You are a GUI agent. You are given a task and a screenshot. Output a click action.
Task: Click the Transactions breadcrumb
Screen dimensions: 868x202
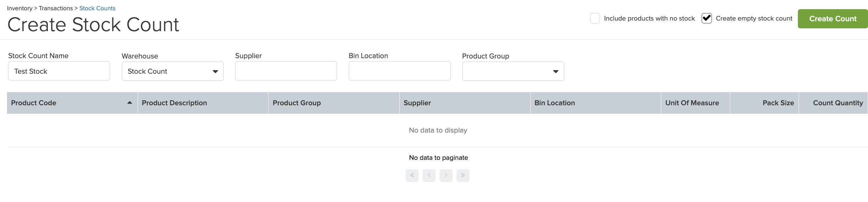[x=56, y=8]
